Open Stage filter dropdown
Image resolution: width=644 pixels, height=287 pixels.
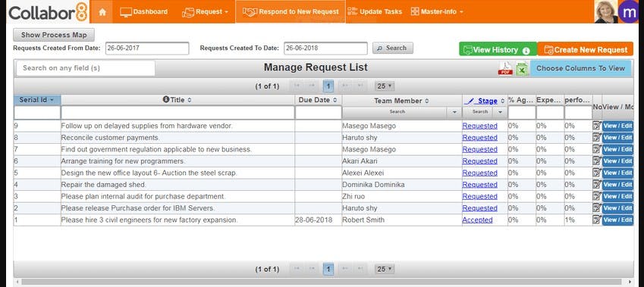[500, 111]
